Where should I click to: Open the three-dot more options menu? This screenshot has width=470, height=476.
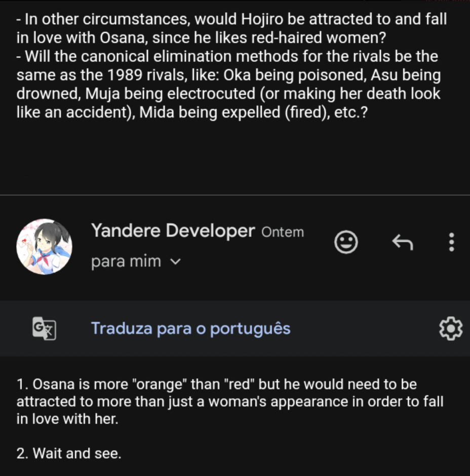(x=451, y=242)
